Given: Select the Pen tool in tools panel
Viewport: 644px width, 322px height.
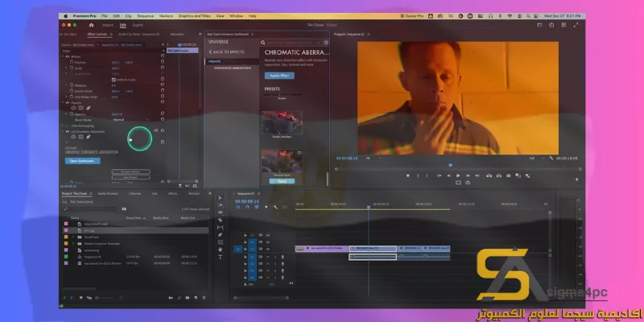Looking at the screenshot, I should 220,234.
